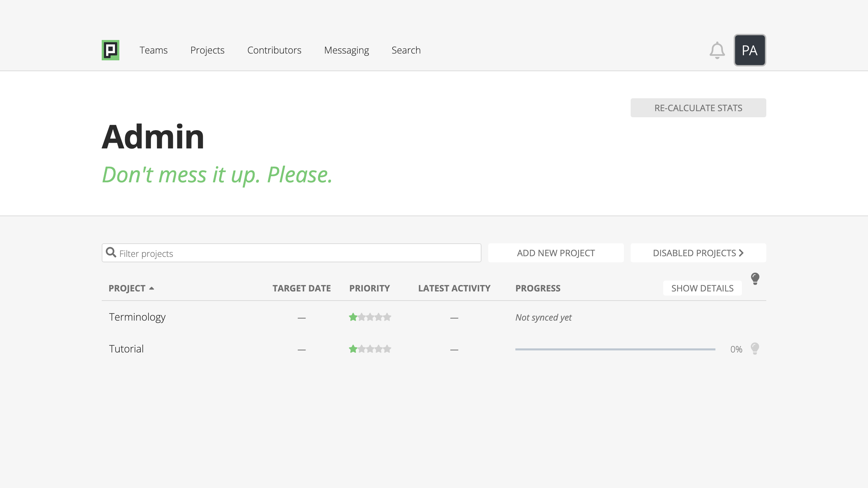Open Messaging in navigation
Image resolution: width=868 pixels, height=488 pixels.
(347, 50)
